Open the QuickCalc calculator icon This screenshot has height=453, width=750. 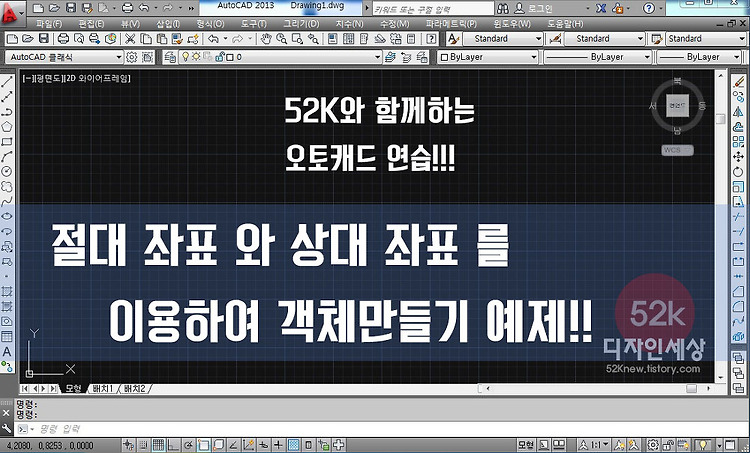point(410,39)
